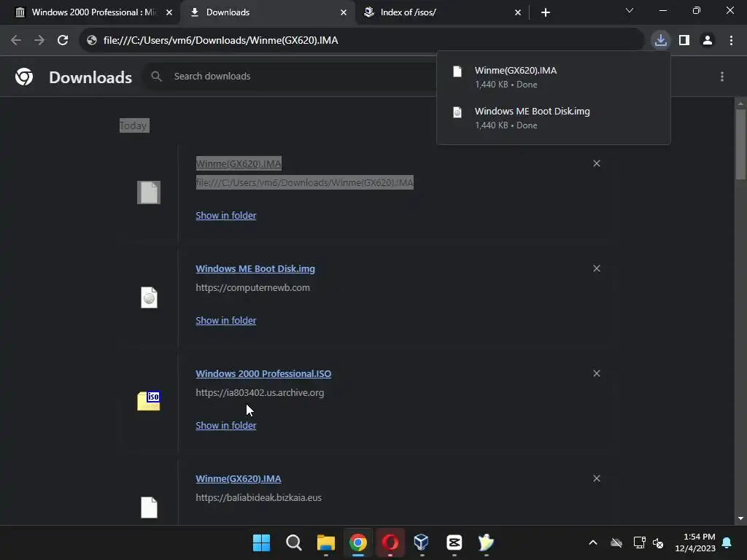Image resolution: width=747 pixels, height=560 pixels.
Task: Close the Windows 2000 Professional tab
Action: pos(169,12)
